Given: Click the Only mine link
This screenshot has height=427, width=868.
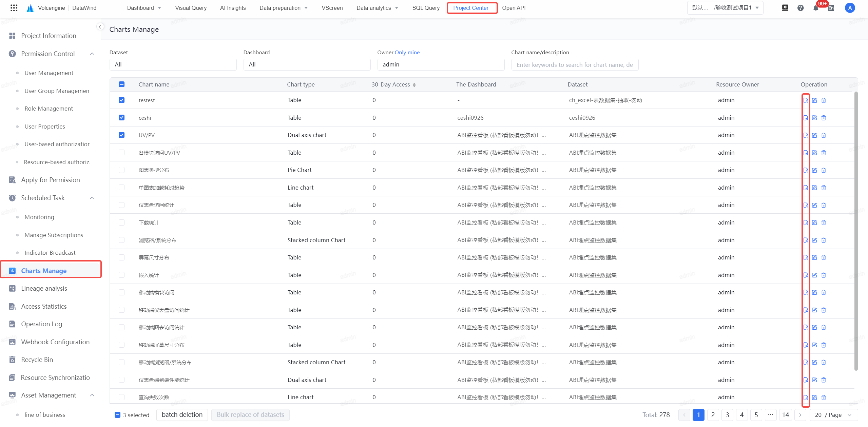Looking at the screenshot, I should click(x=407, y=52).
